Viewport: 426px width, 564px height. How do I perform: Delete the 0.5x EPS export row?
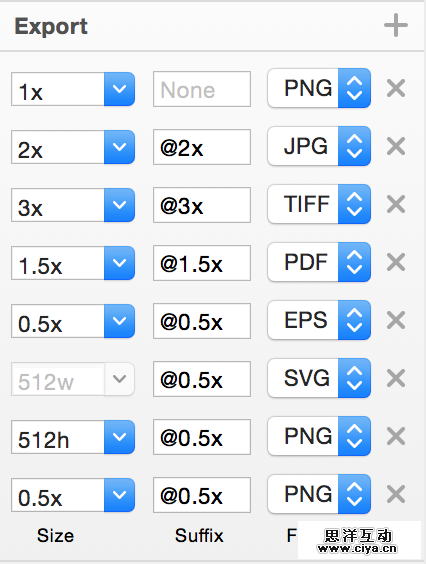(396, 320)
